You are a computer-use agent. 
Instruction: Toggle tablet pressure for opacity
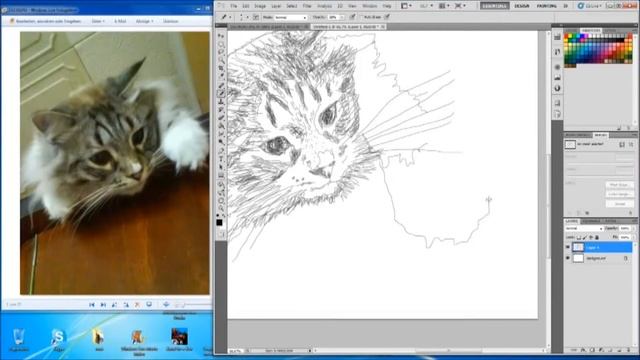(352, 17)
